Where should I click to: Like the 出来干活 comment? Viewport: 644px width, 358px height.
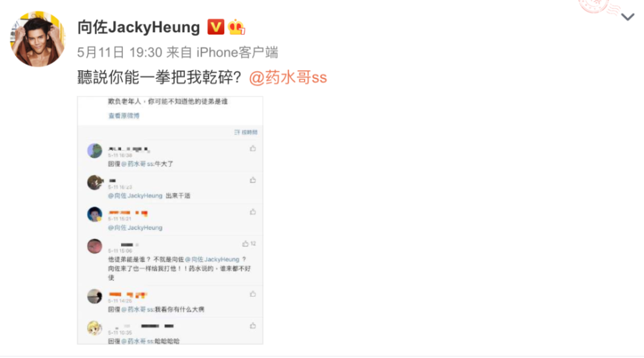[252, 180]
